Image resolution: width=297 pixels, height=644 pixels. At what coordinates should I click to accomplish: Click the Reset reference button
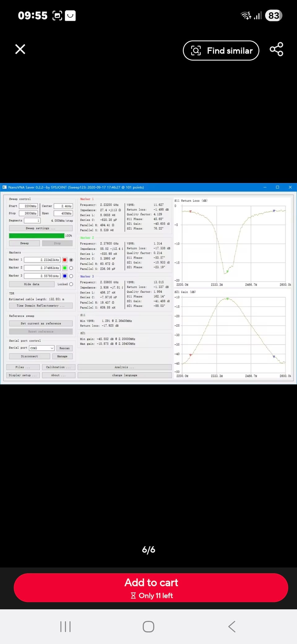click(41, 332)
